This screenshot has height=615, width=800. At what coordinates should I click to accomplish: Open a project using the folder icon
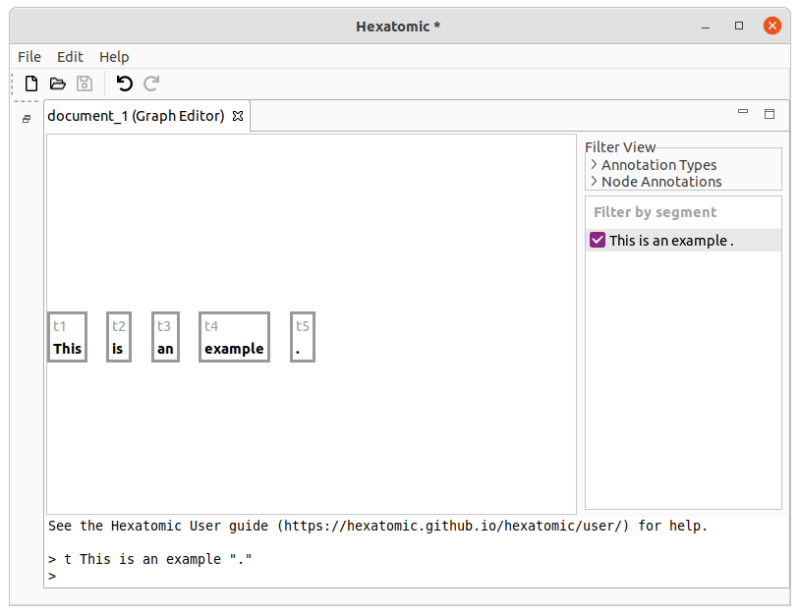point(57,84)
